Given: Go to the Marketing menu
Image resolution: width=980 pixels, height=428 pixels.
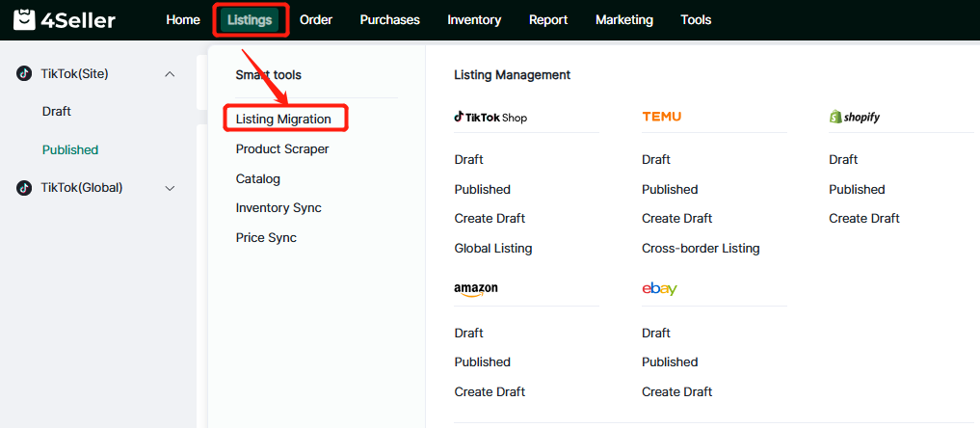Looking at the screenshot, I should (x=623, y=19).
